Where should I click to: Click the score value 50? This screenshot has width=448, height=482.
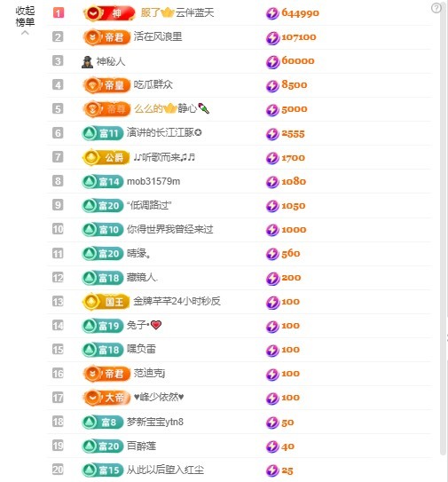(x=287, y=422)
